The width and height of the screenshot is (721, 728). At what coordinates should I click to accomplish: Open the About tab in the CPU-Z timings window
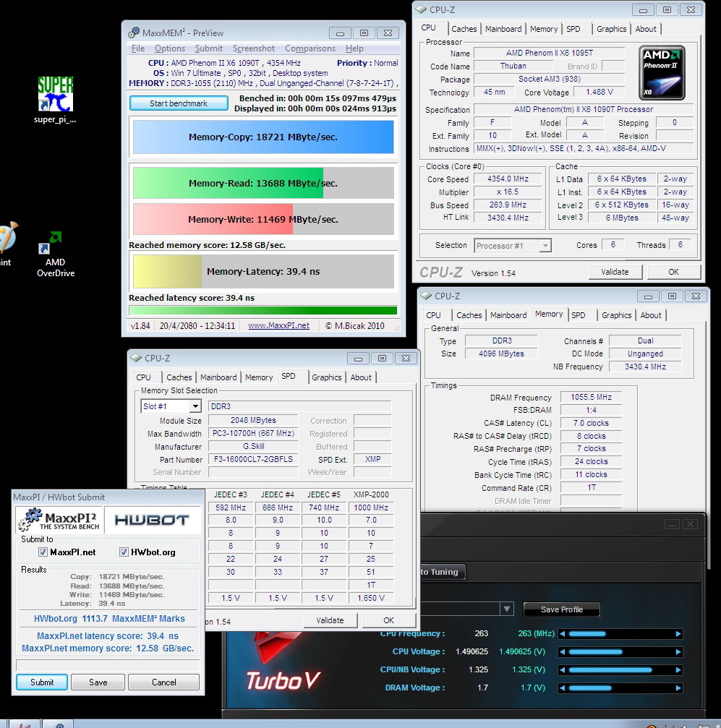click(650, 315)
